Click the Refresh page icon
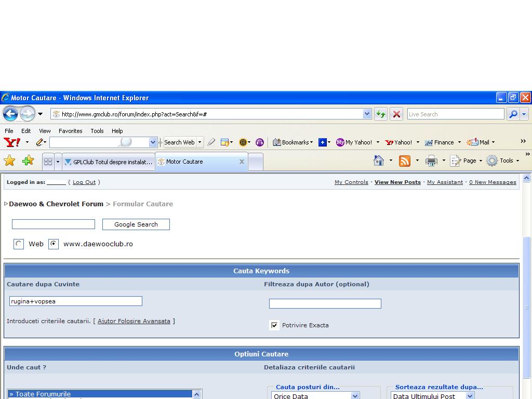The width and height of the screenshot is (532, 399). point(381,114)
